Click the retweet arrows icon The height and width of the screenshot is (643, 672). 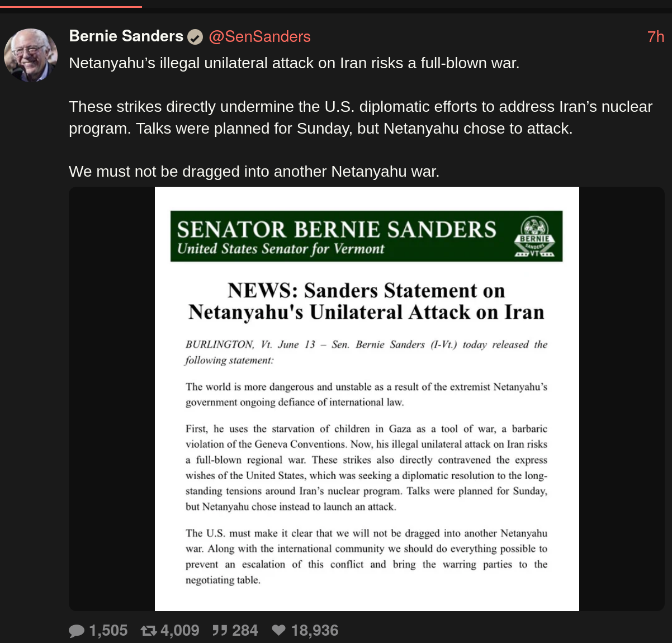point(149,631)
